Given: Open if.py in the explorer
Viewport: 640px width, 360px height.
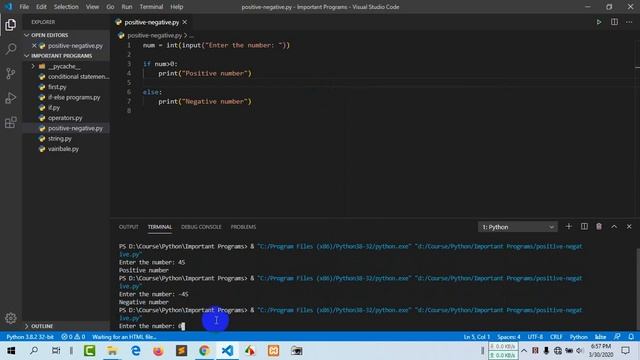Looking at the screenshot, I should 66,108.
